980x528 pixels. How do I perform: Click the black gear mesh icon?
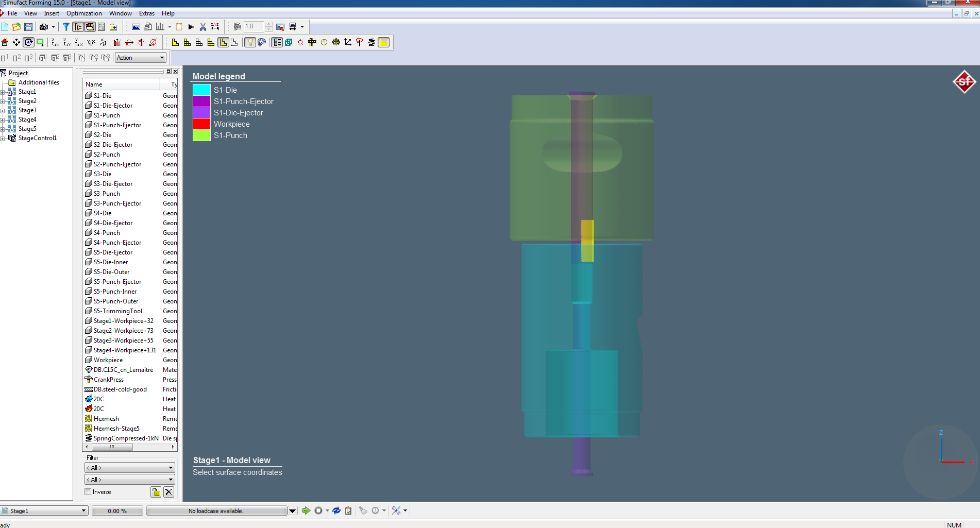(x=336, y=42)
